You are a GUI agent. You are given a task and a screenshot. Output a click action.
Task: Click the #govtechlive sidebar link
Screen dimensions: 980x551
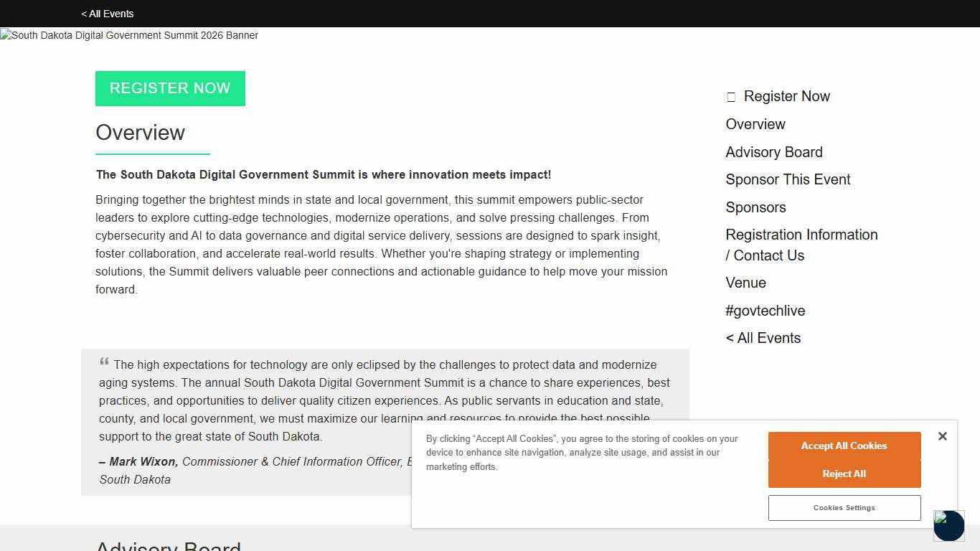[765, 311]
